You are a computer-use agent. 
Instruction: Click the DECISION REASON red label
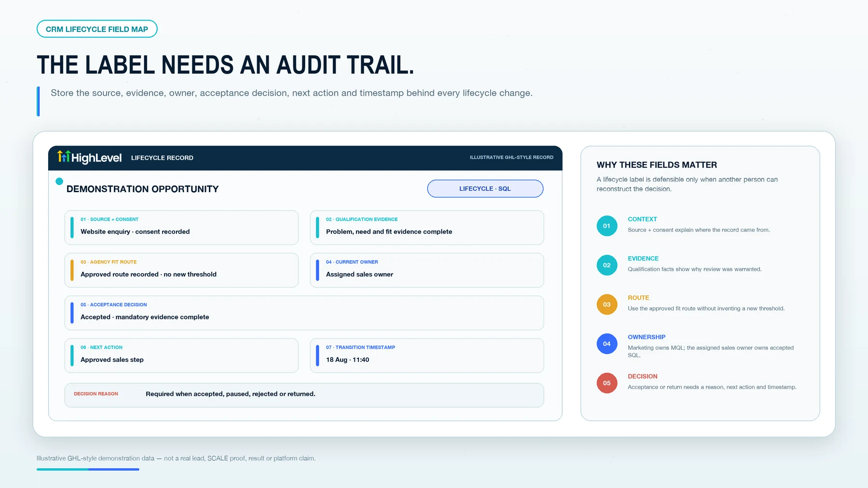[96, 394]
